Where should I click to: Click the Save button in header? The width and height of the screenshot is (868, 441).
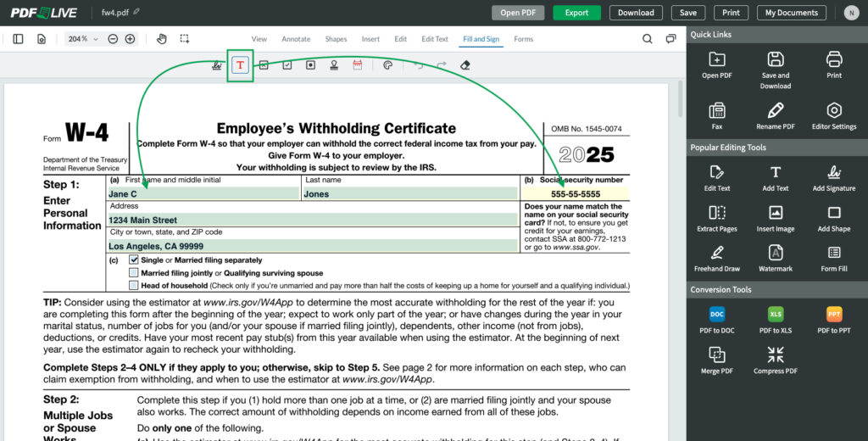tap(688, 13)
